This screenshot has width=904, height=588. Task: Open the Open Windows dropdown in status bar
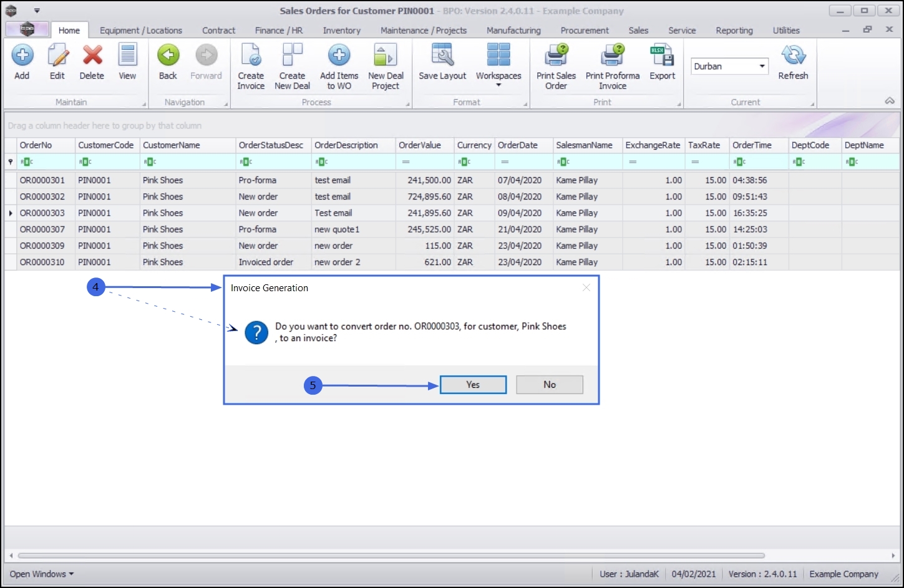click(42, 574)
